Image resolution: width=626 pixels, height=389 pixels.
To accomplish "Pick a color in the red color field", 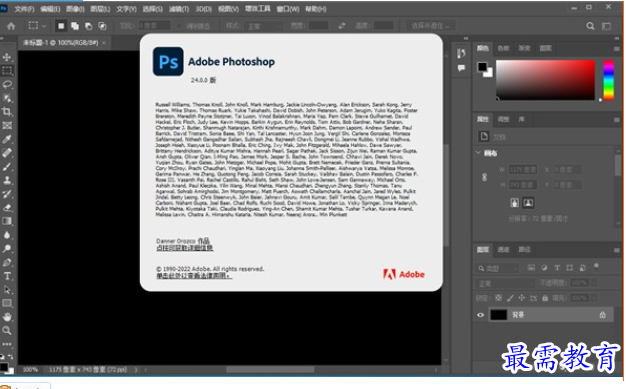I will click(x=545, y=80).
